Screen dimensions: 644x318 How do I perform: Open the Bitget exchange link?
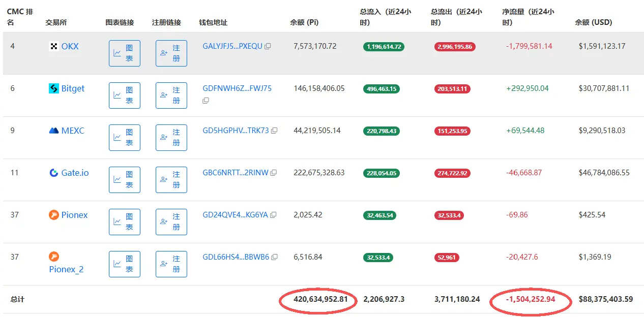click(x=73, y=88)
